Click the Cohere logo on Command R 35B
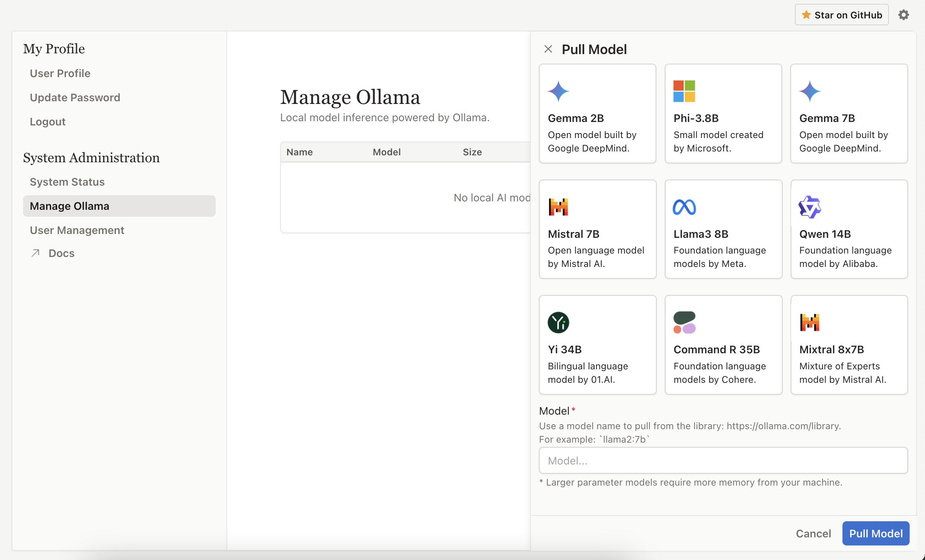Viewport: 925px width, 560px height. point(684,323)
